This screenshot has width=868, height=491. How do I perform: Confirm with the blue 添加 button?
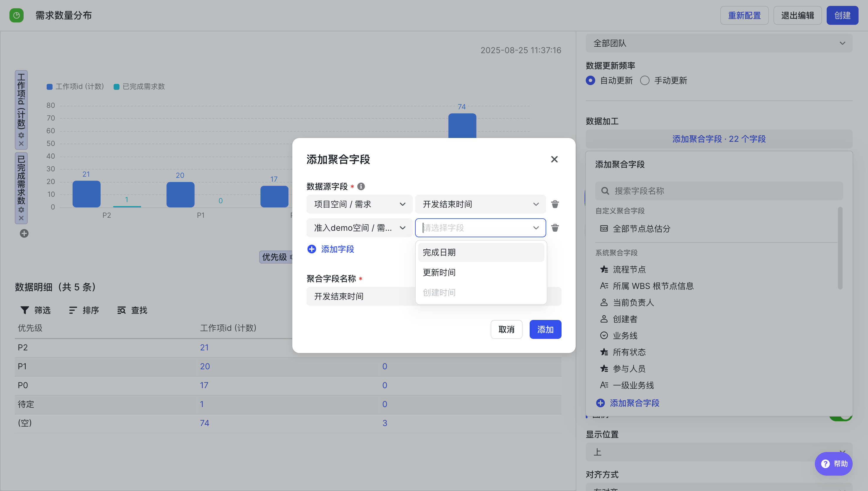pyautogui.click(x=545, y=329)
